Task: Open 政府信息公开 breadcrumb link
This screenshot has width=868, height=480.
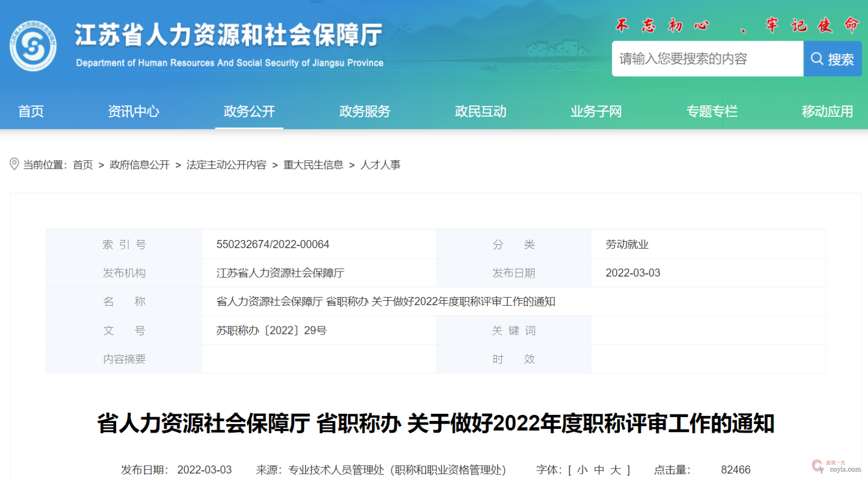Action: click(x=139, y=165)
